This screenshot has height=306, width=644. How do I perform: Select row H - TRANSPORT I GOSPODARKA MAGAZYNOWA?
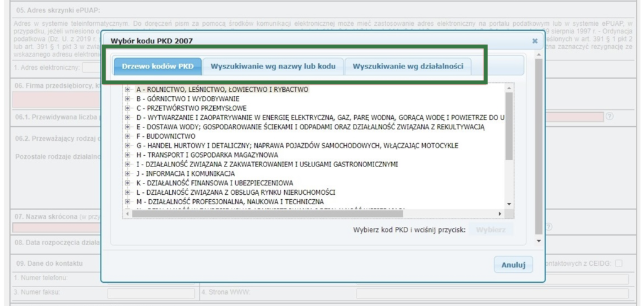point(207,155)
